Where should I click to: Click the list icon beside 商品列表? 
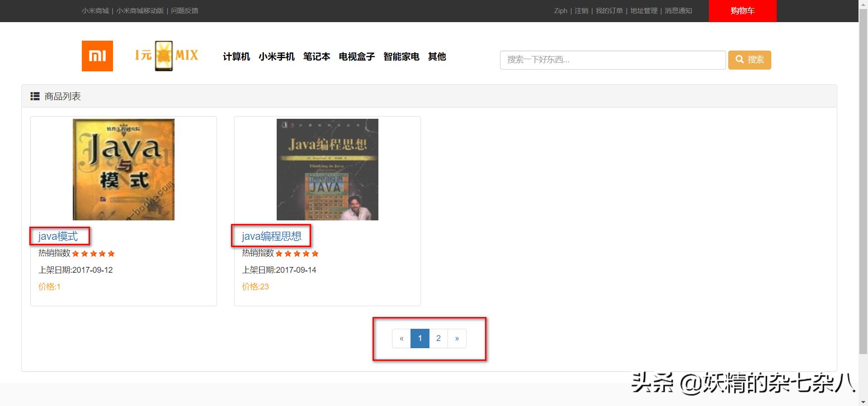click(35, 96)
